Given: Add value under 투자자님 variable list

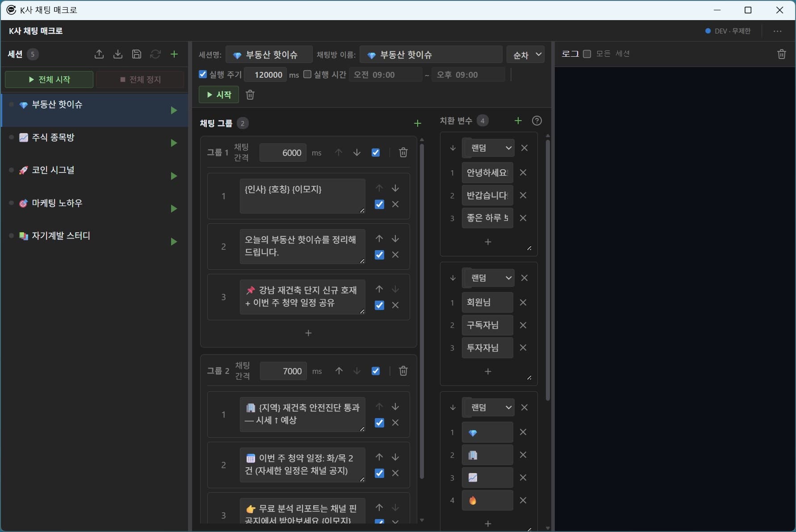Looking at the screenshot, I should coord(488,371).
